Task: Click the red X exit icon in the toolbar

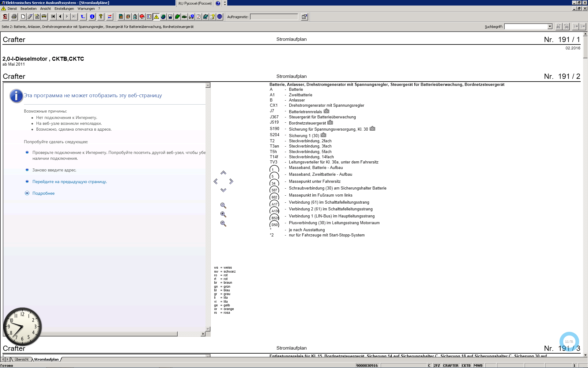Action: [x=5, y=17]
